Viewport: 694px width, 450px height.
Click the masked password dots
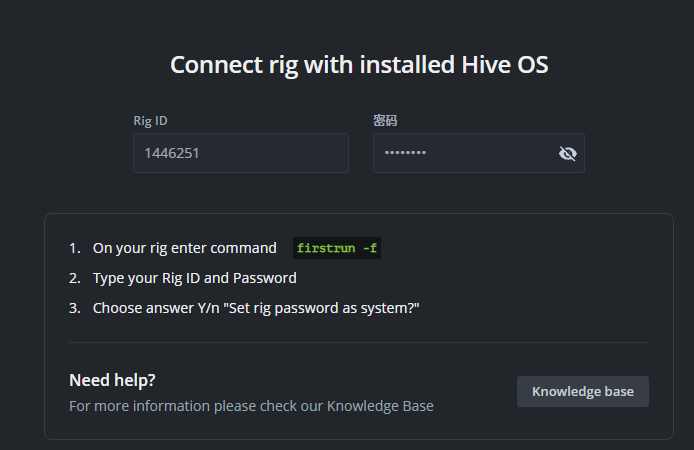(x=406, y=153)
